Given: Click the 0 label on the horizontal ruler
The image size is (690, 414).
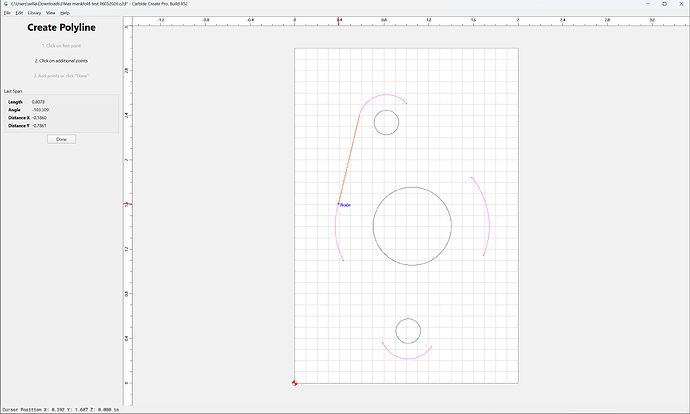Looking at the screenshot, I should pyautogui.click(x=294, y=20).
